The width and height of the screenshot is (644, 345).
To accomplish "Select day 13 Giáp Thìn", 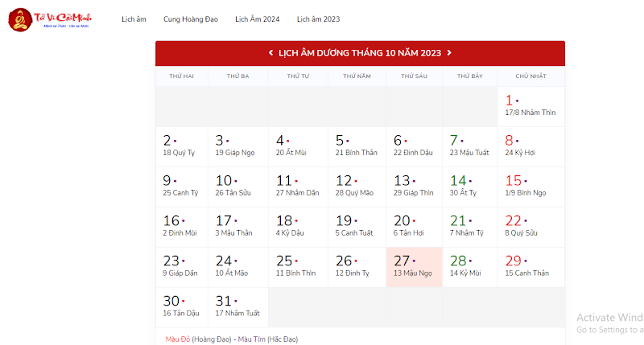I will pos(414,187).
